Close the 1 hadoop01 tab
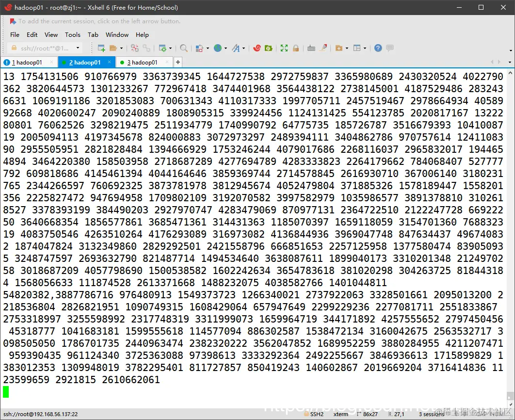This screenshot has height=420, width=515. pos(51,62)
